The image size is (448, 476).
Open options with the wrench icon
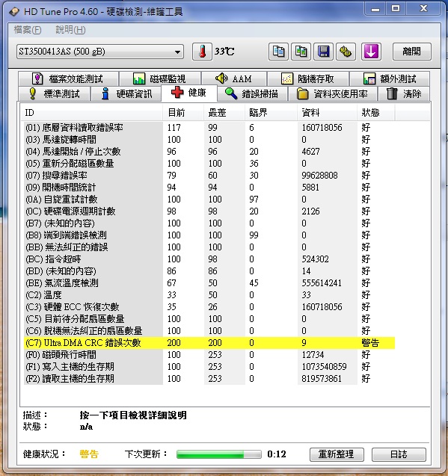pos(346,52)
